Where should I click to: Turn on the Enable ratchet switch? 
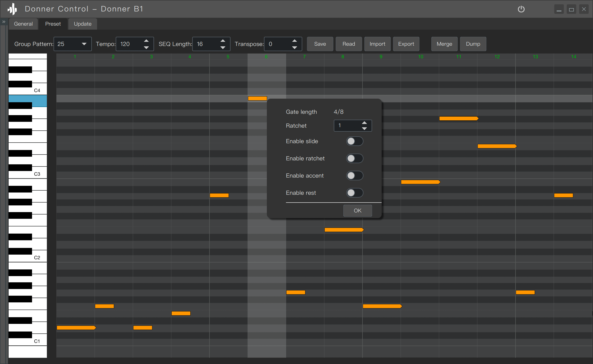[354, 158]
